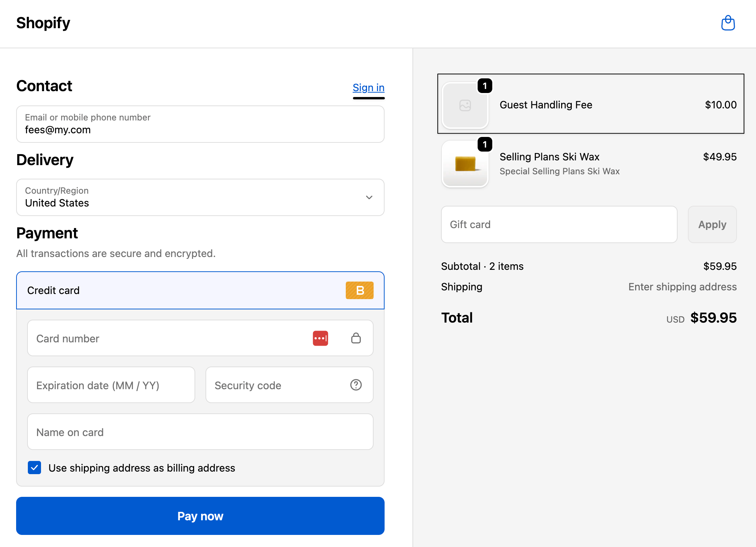Screen dimensions: 756x547
Task: Click the Sign in link
Action: [x=368, y=88]
